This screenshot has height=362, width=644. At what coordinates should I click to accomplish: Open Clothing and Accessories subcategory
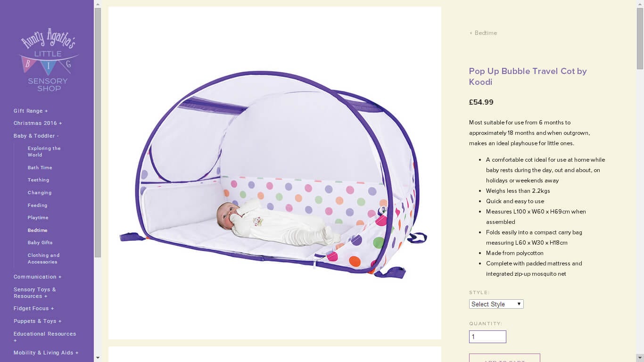click(x=44, y=258)
